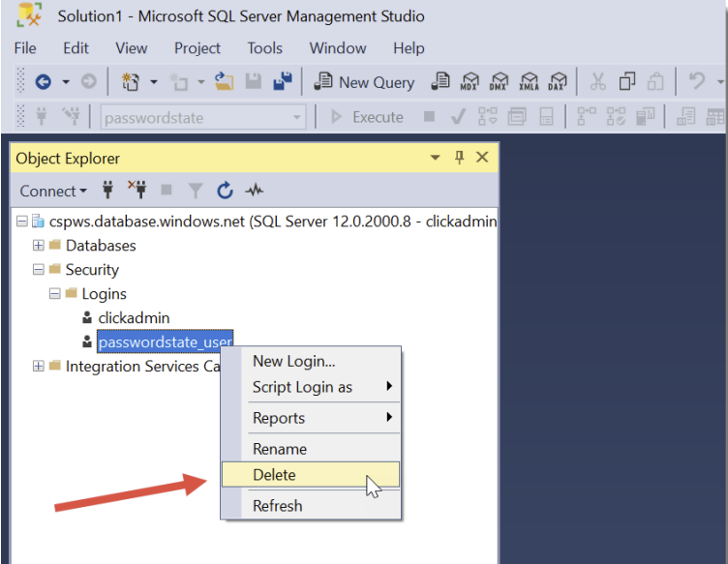
Task: Click the Change Connection icon in SQL toolbar
Action: click(x=71, y=116)
